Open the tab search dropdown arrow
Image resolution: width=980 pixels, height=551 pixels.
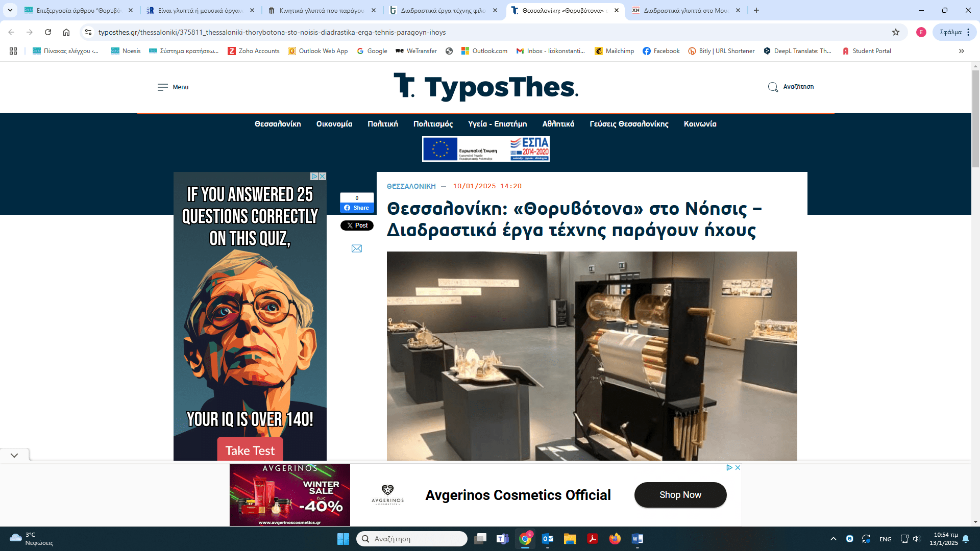[x=10, y=10]
